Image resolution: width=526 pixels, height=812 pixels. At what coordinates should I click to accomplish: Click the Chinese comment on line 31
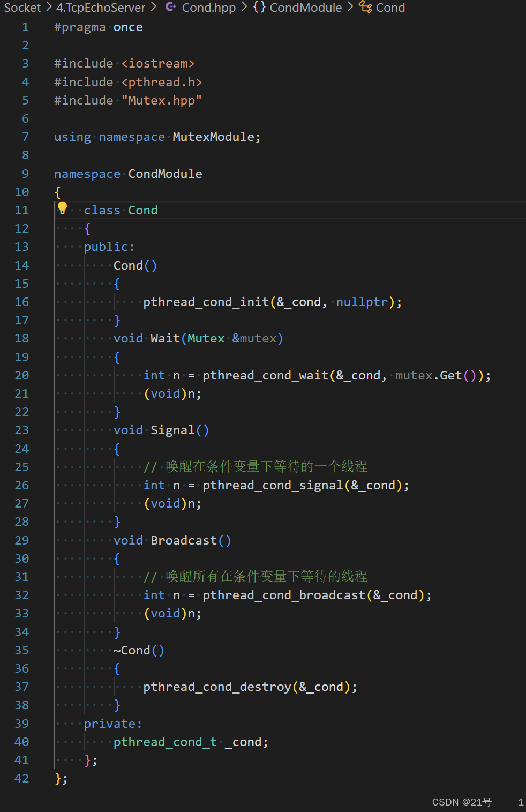[256, 576]
